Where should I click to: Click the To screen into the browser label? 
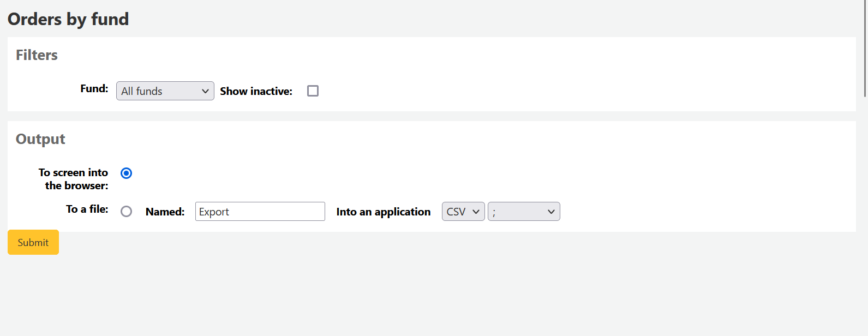74,179
